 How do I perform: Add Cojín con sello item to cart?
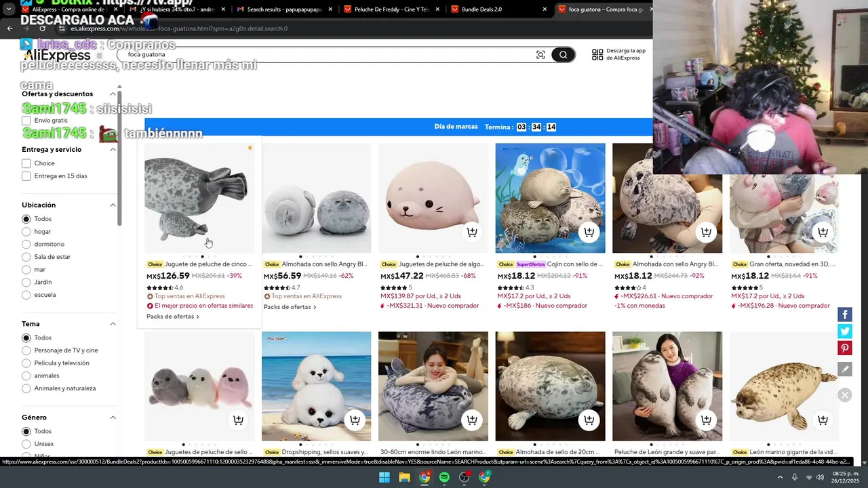pyautogui.click(x=589, y=232)
